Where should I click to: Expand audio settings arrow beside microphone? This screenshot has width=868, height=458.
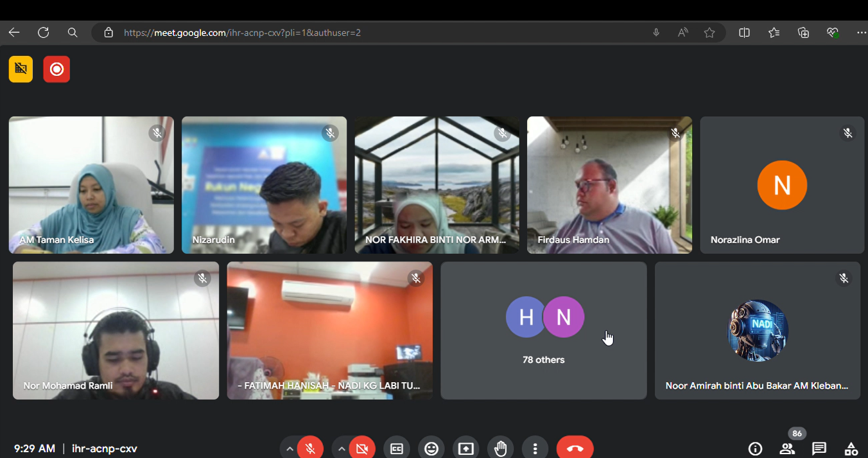290,448
